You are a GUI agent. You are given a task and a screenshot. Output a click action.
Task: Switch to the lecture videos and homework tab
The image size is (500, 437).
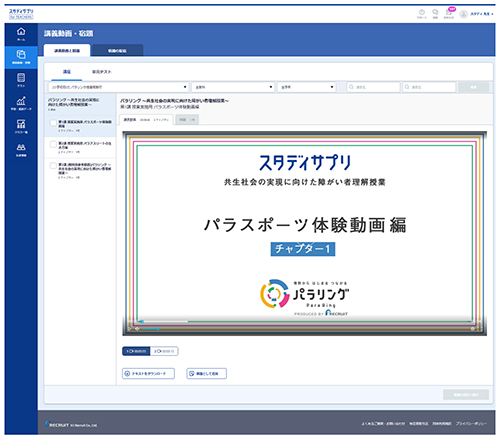67,51
